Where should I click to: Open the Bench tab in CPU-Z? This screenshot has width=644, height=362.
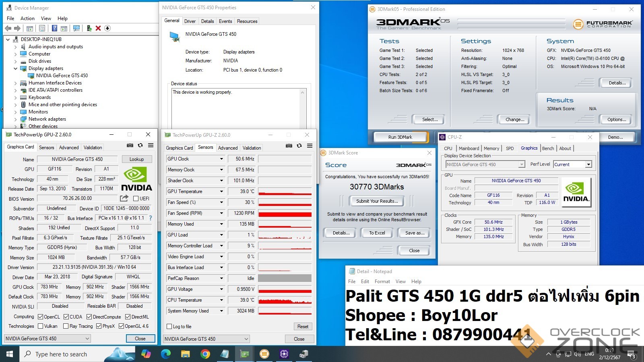(548, 148)
